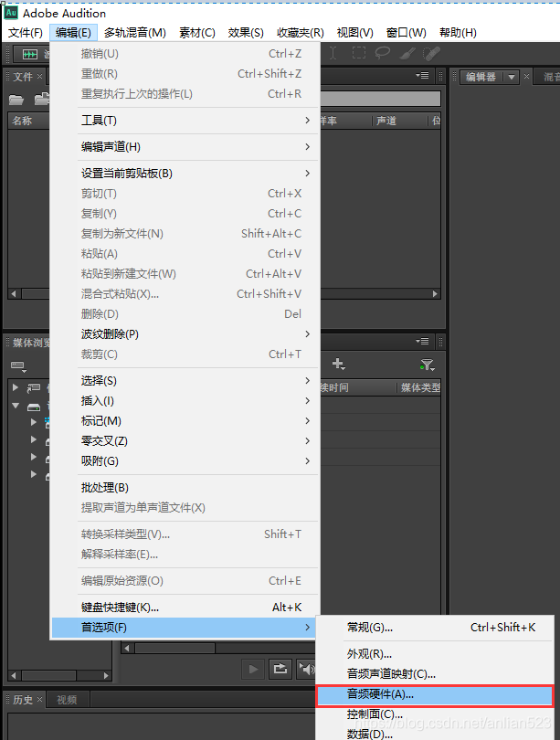Open 控制面(C)... preferences

click(435, 714)
